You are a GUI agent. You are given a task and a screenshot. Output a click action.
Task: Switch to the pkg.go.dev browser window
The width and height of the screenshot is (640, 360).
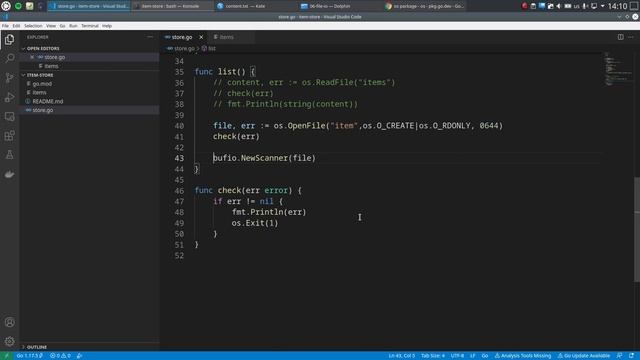424,6
